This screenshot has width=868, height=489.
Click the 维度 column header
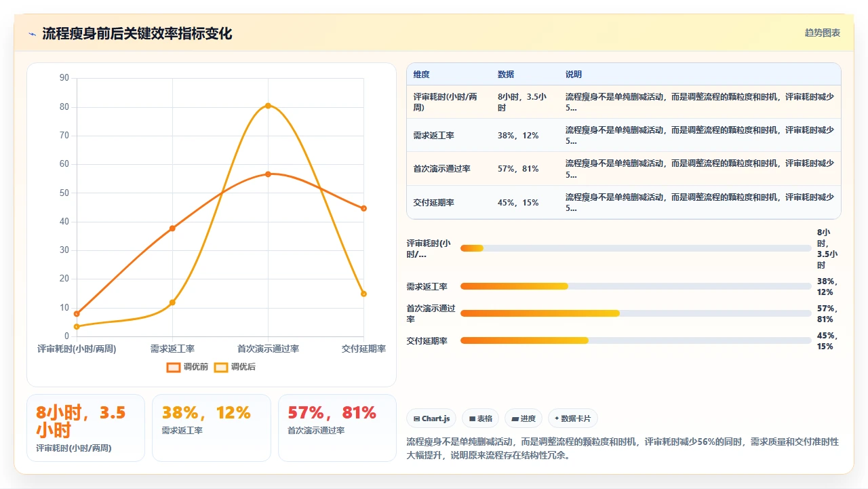[448, 75]
